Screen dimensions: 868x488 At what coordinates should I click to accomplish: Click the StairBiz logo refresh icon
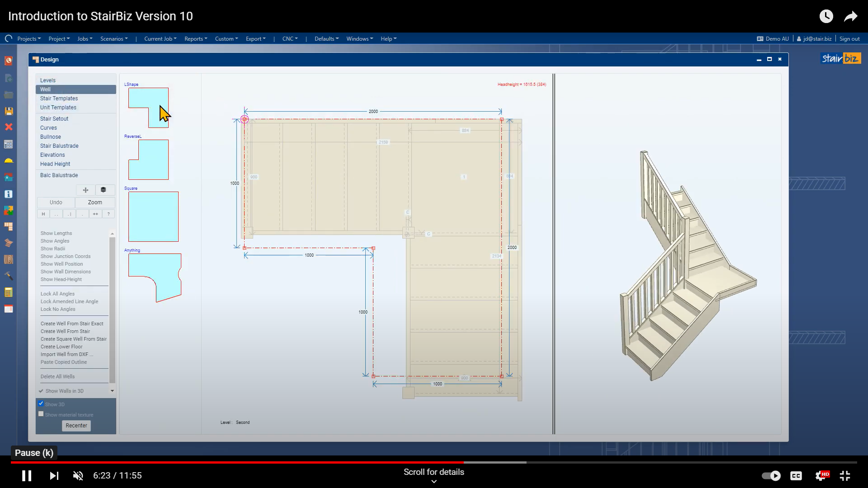click(x=8, y=38)
